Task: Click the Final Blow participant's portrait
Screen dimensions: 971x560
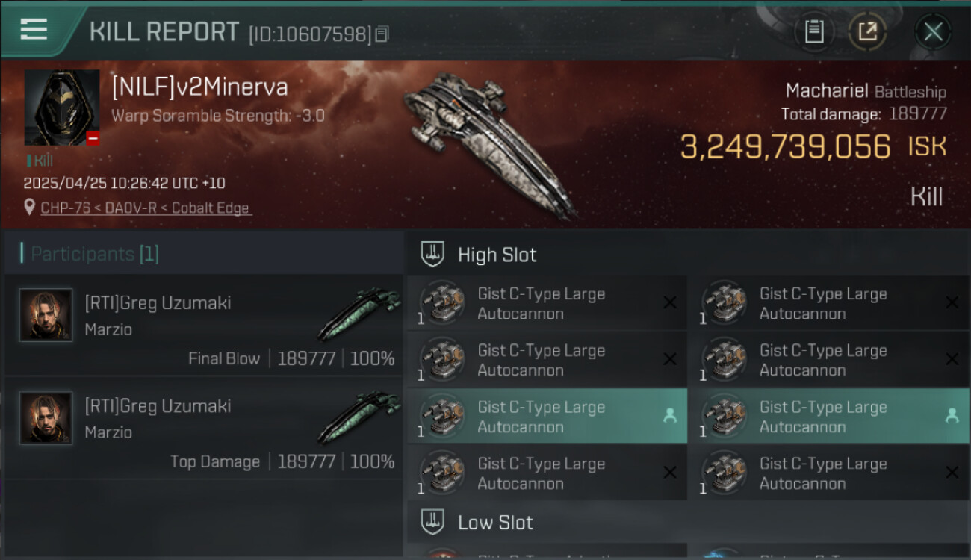Action: (46, 315)
